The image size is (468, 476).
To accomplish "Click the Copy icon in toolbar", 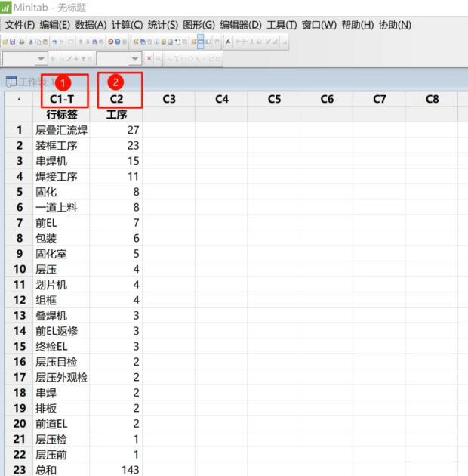I will (38, 42).
